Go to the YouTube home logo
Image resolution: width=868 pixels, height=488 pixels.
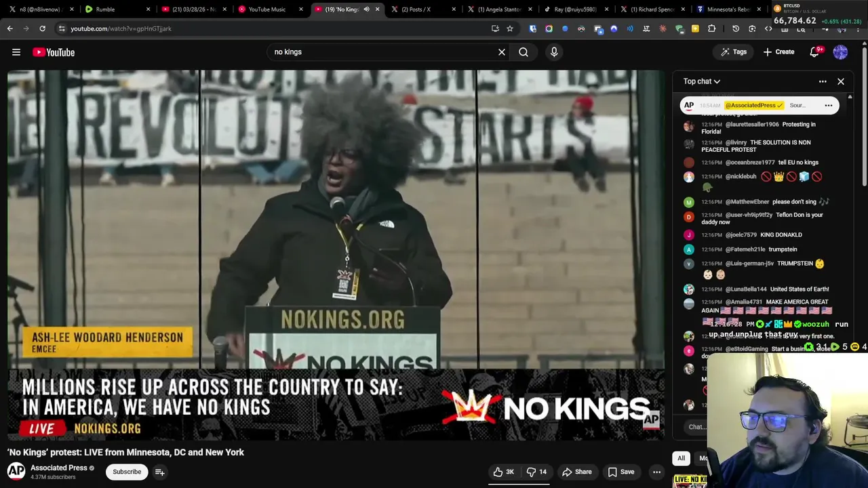(54, 52)
